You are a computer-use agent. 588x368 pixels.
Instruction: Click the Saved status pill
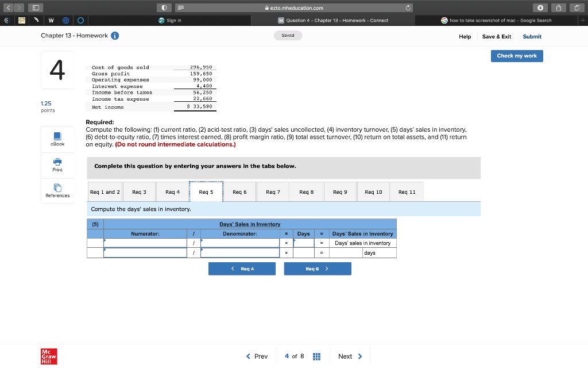tap(288, 35)
